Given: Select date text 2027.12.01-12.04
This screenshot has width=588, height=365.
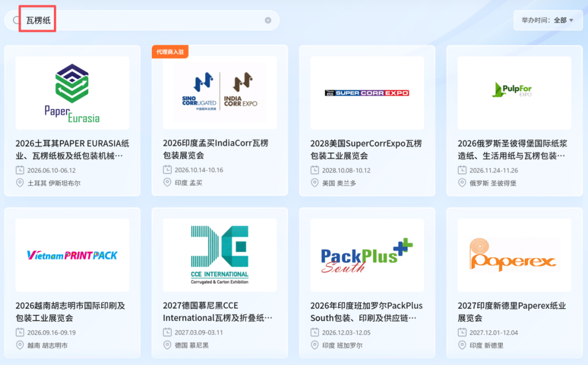Looking at the screenshot, I should point(493,333).
